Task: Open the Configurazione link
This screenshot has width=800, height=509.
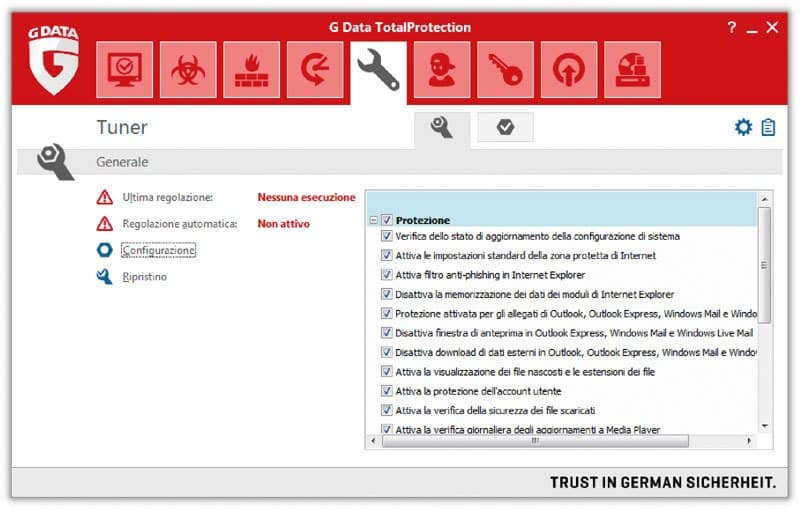Action: tap(158, 250)
